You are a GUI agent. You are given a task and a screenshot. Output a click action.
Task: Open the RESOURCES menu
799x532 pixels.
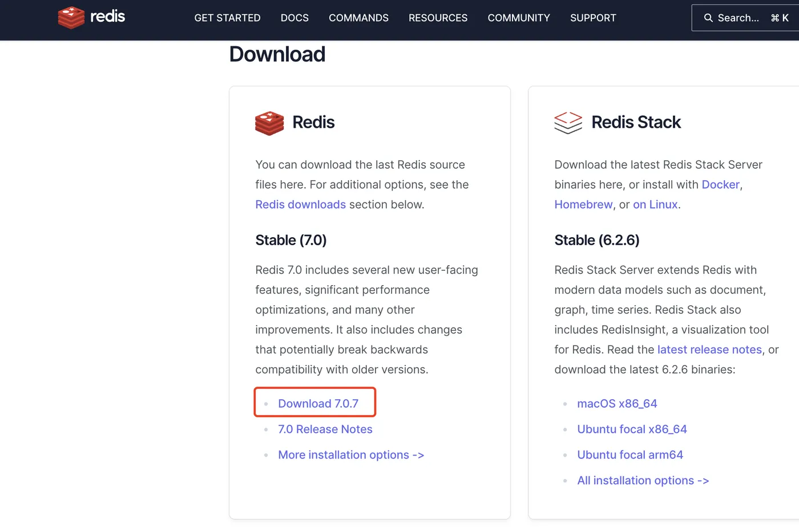(438, 18)
